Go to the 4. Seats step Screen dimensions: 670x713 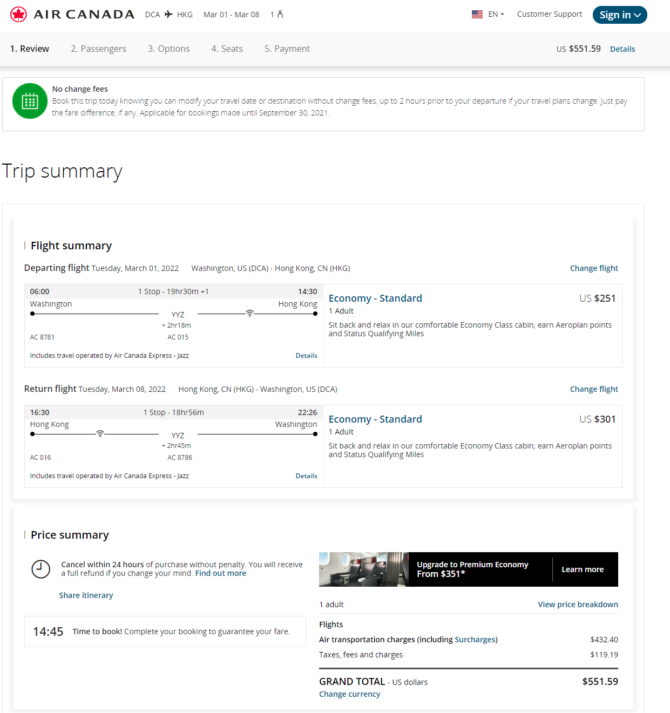coord(227,49)
